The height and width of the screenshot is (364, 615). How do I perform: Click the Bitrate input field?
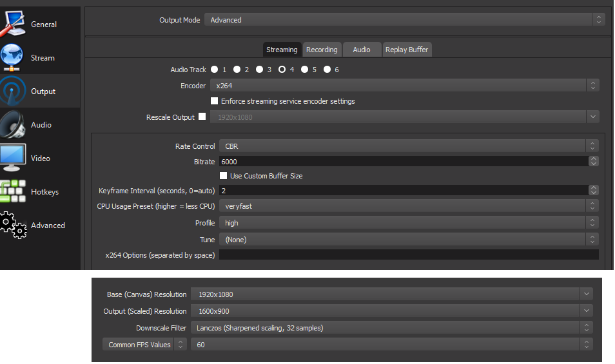tap(404, 162)
